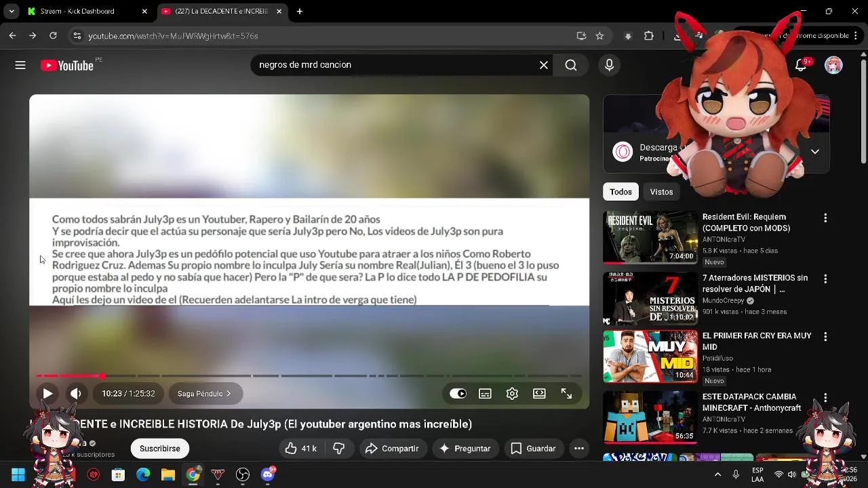This screenshot has width=868, height=488.
Task: Subscribe with the Suscribirse button
Action: 160,449
